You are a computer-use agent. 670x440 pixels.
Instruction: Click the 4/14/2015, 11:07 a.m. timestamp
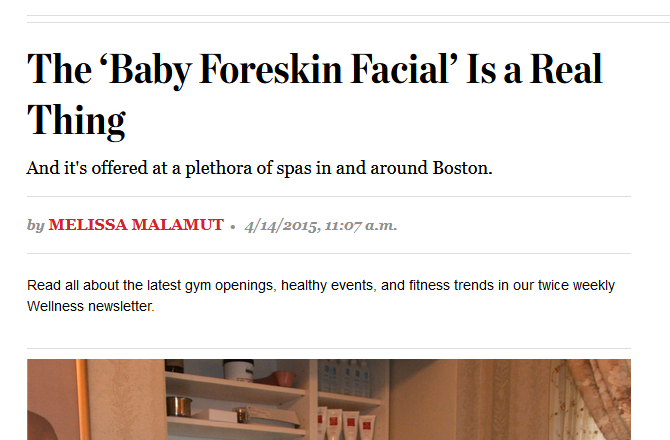tap(321, 225)
